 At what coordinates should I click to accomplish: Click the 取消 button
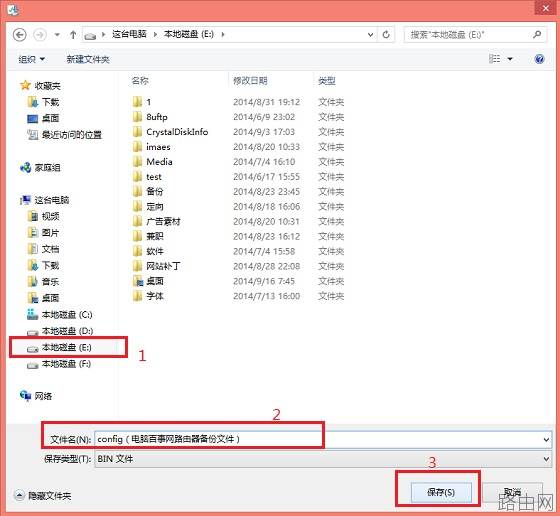click(512, 492)
